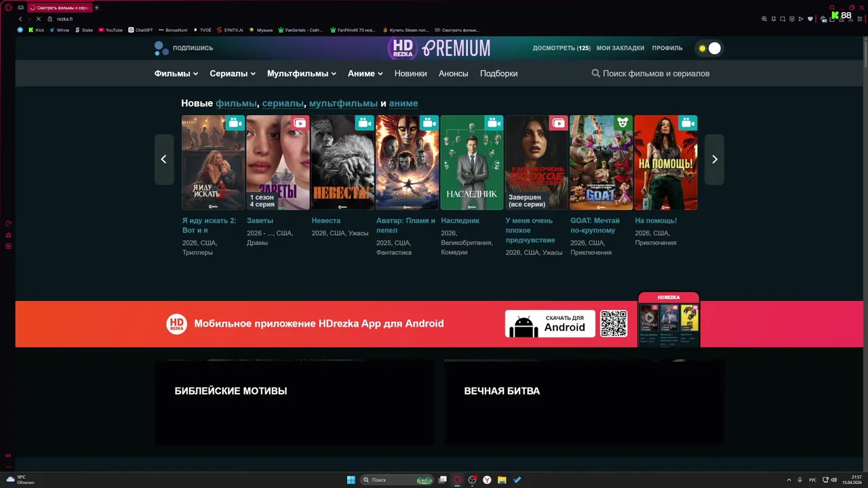Open the 'На помощь!' poster
The width and height of the screenshot is (868, 488).
666,163
